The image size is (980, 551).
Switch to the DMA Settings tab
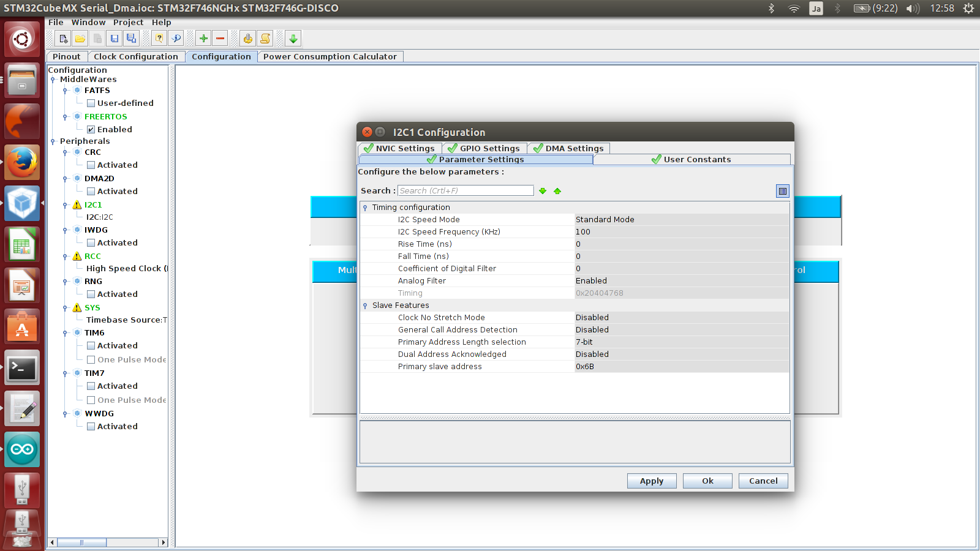coord(568,148)
